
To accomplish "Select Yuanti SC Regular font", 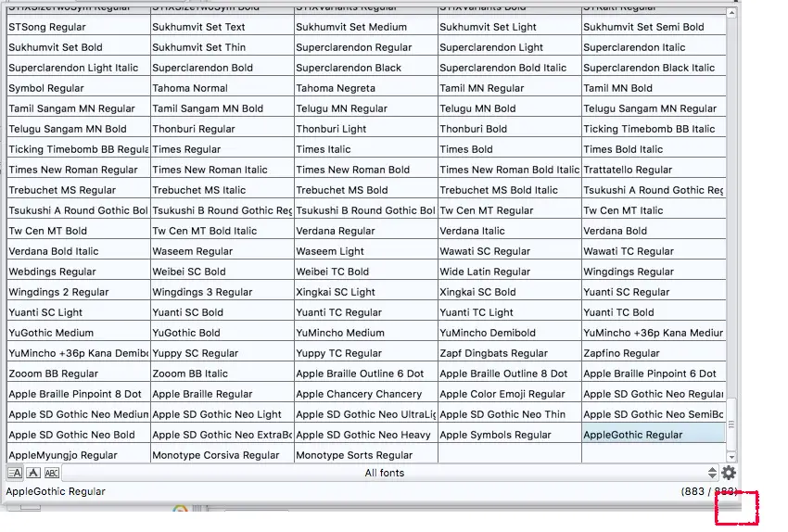I will pyautogui.click(x=654, y=292).
